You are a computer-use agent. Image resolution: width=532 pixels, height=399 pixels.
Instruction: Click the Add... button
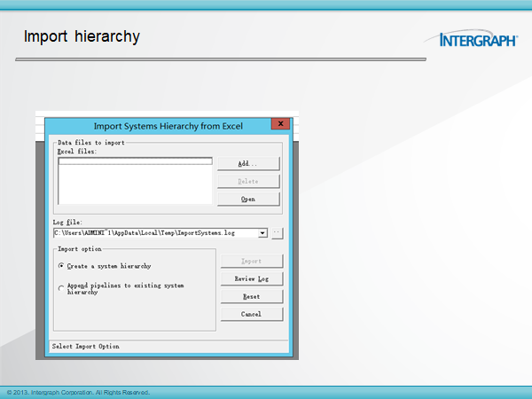click(248, 163)
